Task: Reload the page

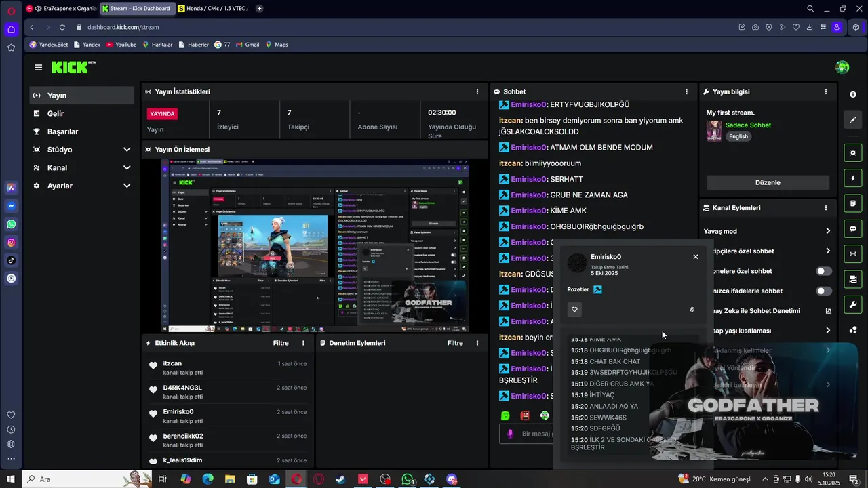Action: point(62,27)
